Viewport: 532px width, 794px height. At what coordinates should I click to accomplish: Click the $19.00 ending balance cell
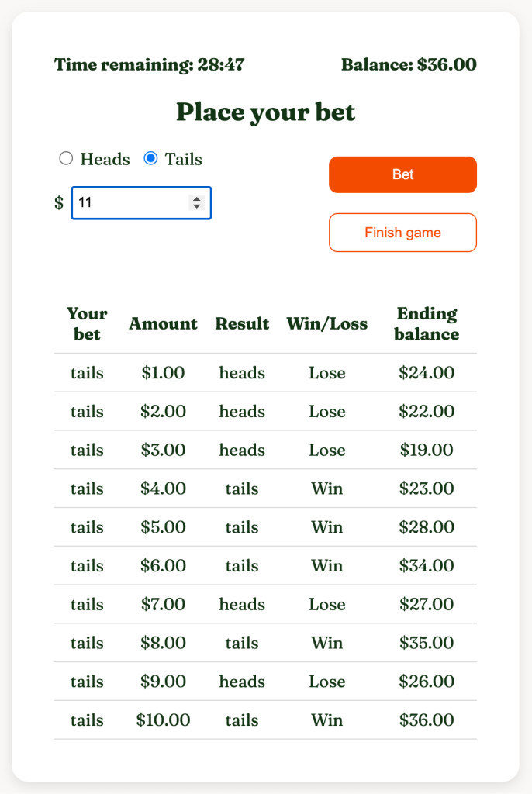click(x=427, y=451)
